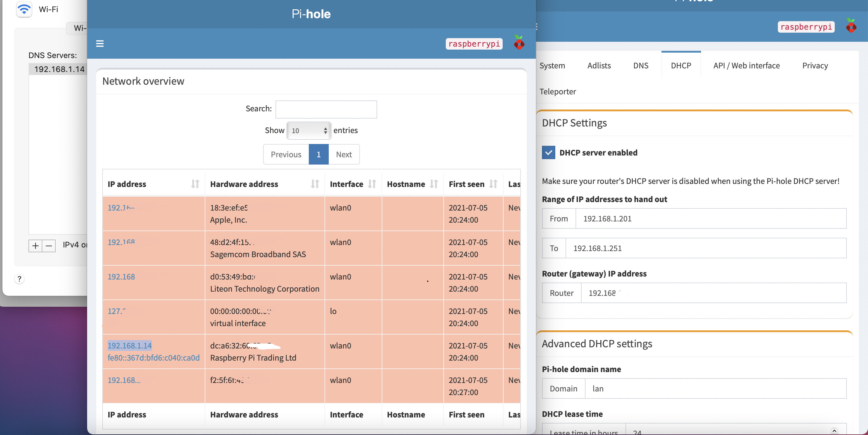Screen dimensions: 868x435
Task: Open the API / Web interface tab
Action: 746,66
